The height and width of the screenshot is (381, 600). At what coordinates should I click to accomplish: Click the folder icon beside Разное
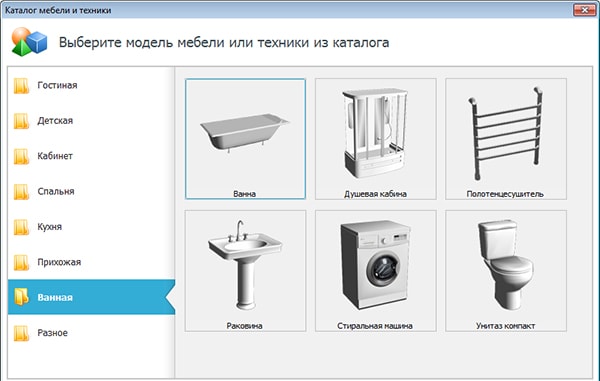pos(21,333)
